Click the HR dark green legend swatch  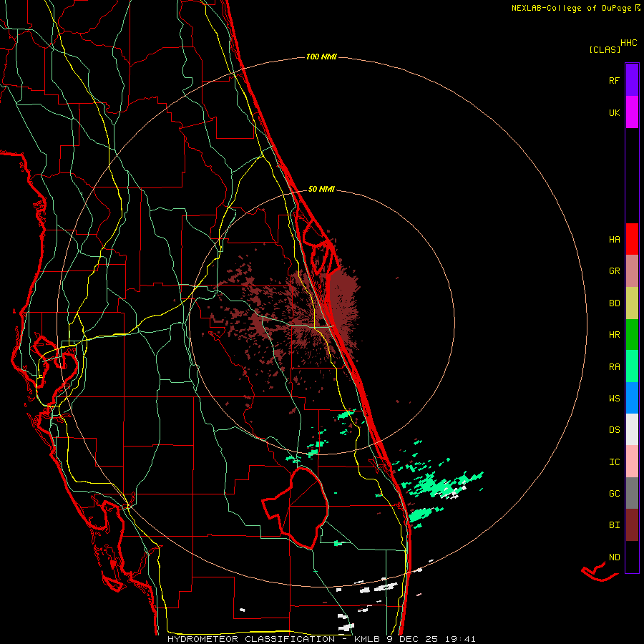pos(632,334)
